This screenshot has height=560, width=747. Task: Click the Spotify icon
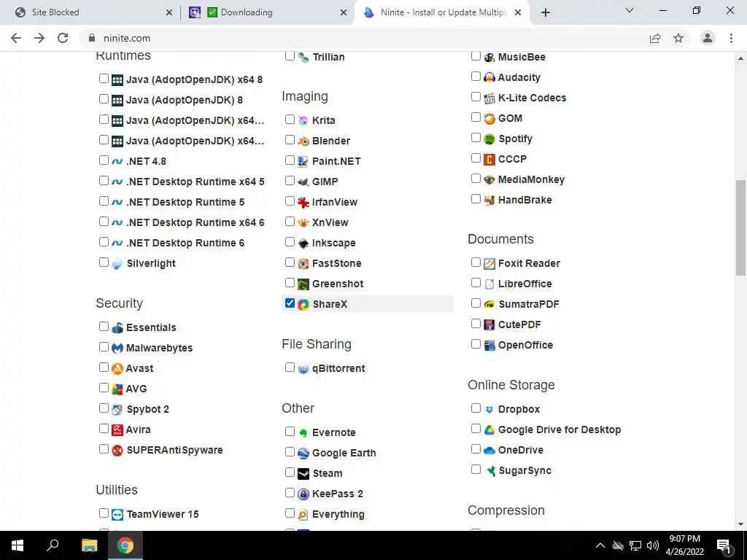tap(489, 139)
